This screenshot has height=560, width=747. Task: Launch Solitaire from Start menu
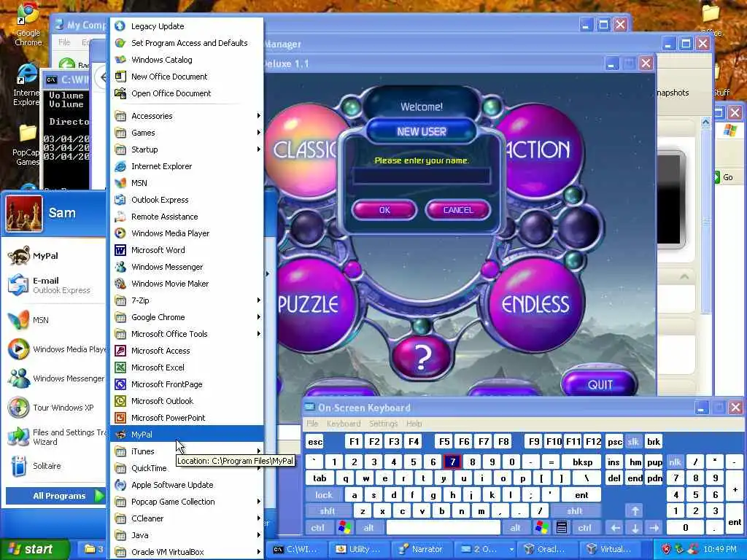pos(55,466)
